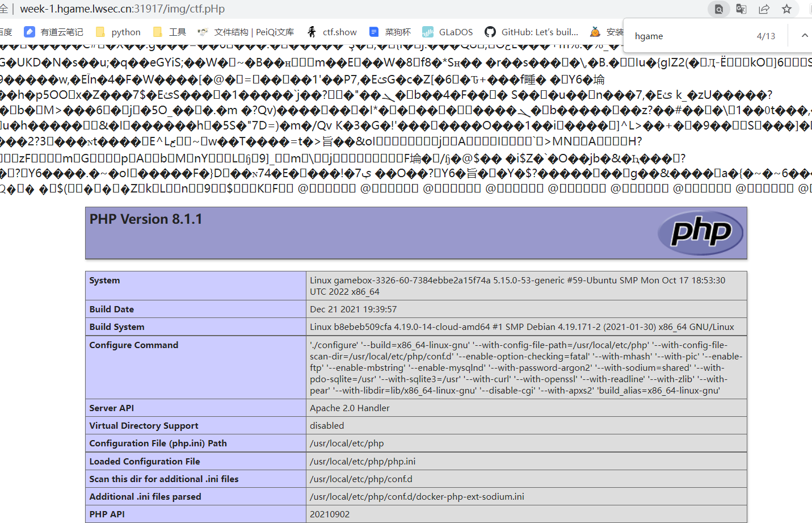Image resolution: width=812 pixels, height=523 pixels.
Task: Go to previous find match arrow
Action: [805, 36]
